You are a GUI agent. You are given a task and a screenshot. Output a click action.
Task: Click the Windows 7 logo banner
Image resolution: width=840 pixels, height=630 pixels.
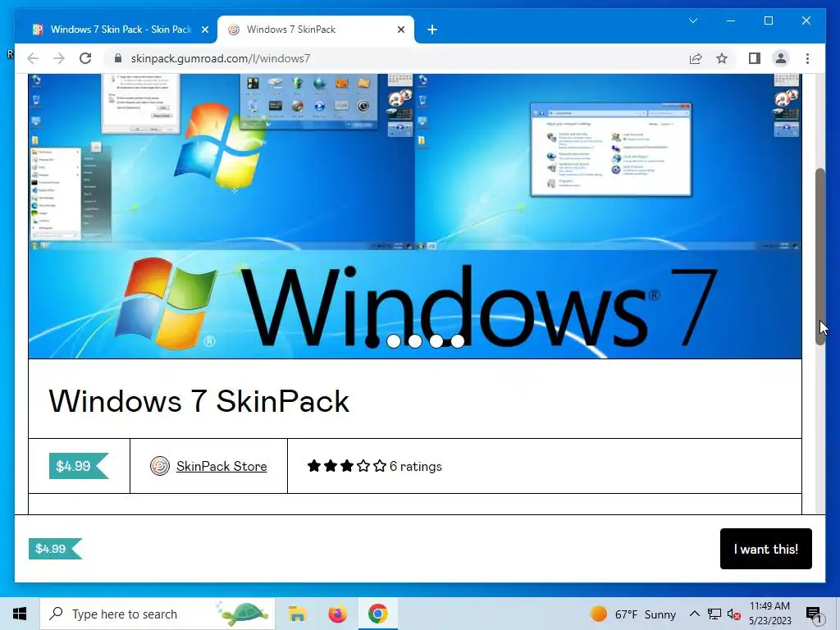pyautogui.click(x=415, y=304)
